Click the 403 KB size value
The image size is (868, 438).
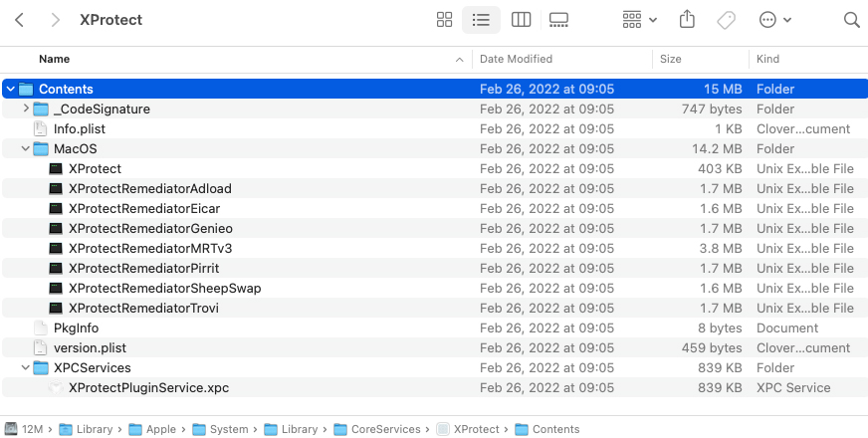720,168
